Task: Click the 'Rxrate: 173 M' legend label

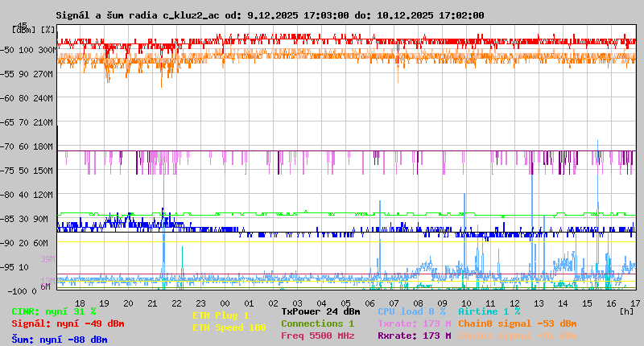Action: coord(415,336)
